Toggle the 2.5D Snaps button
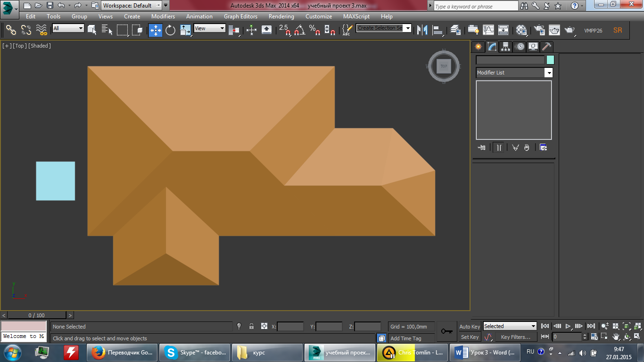This screenshot has width=644, height=362. (x=284, y=30)
